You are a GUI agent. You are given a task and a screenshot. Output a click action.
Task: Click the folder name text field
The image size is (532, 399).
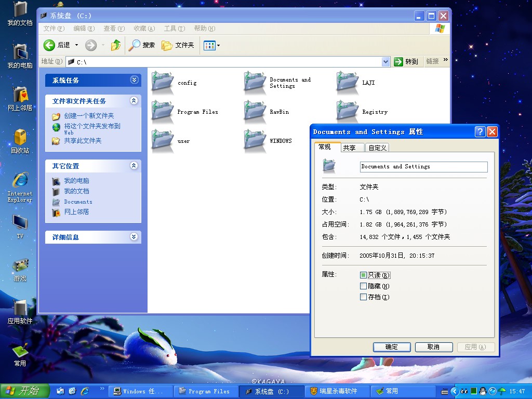[423, 167]
